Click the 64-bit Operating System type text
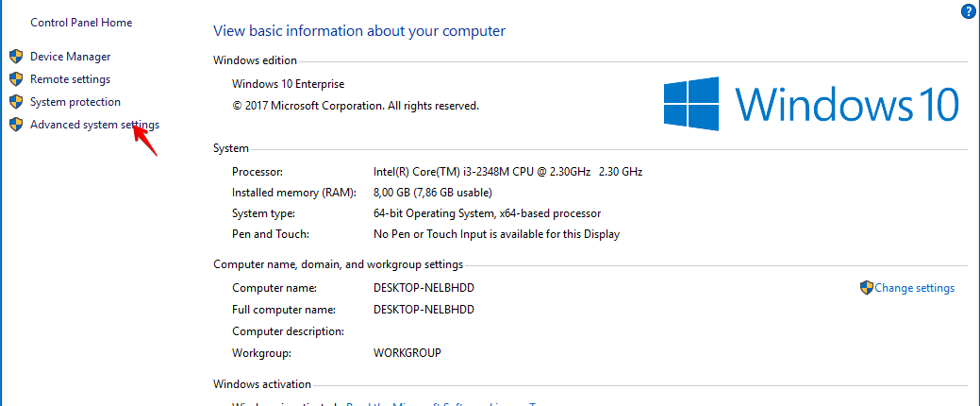Image resolution: width=980 pixels, height=406 pixels. [487, 213]
